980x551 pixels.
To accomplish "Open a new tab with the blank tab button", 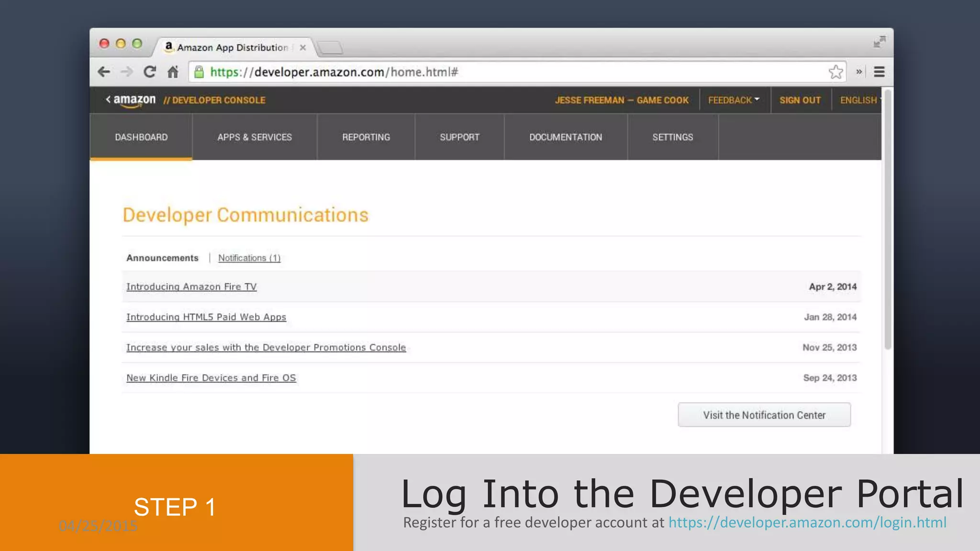I will [x=330, y=47].
